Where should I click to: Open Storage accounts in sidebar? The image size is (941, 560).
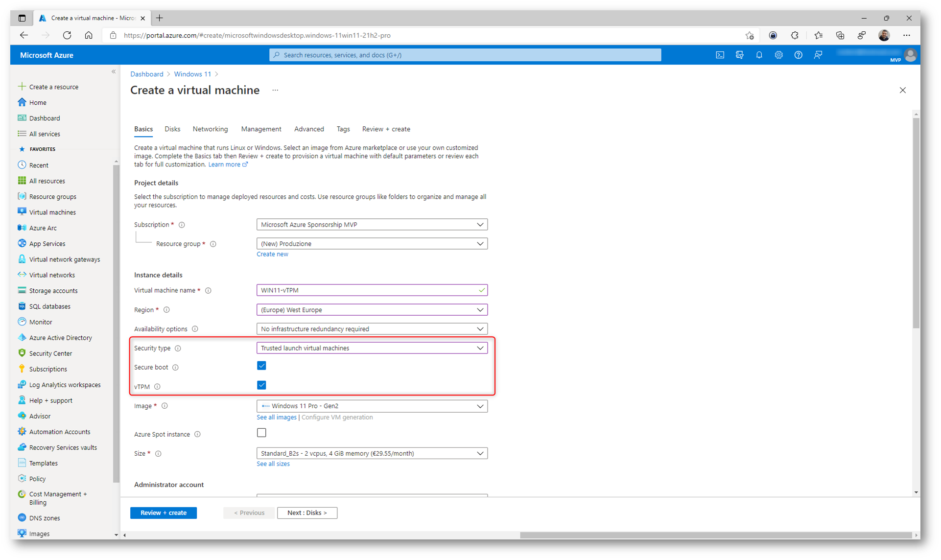pyautogui.click(x=53, y=290)
